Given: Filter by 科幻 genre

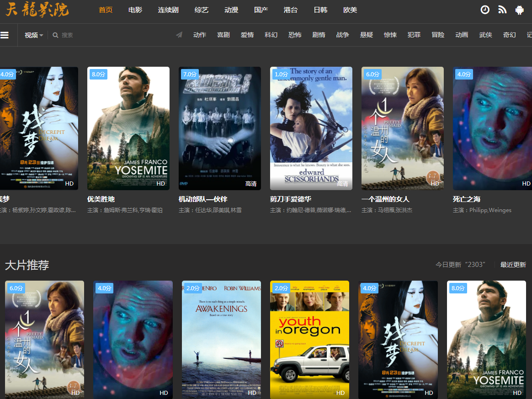Looking at the screenshot, I should click(271, 35).
